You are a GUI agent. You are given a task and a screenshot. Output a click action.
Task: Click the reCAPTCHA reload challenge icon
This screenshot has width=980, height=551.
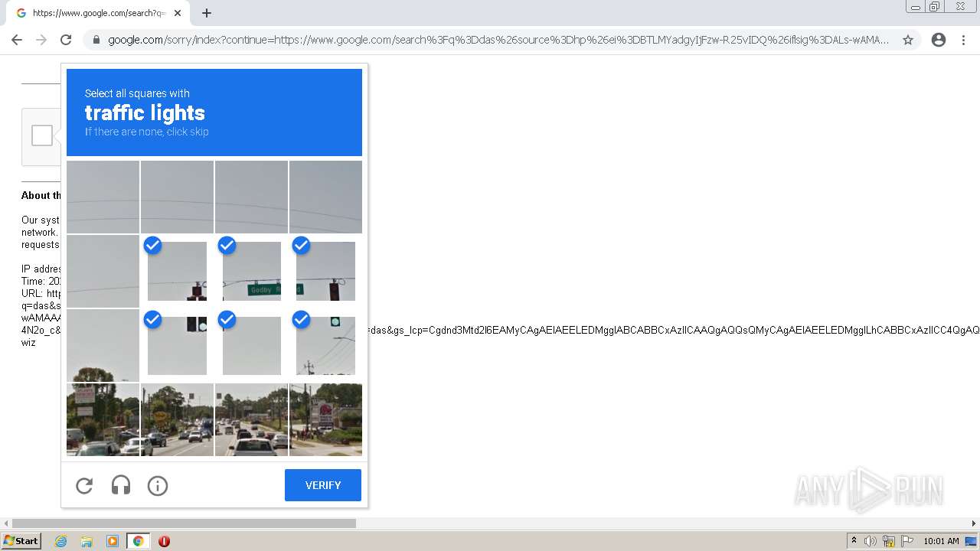point(84,485)
